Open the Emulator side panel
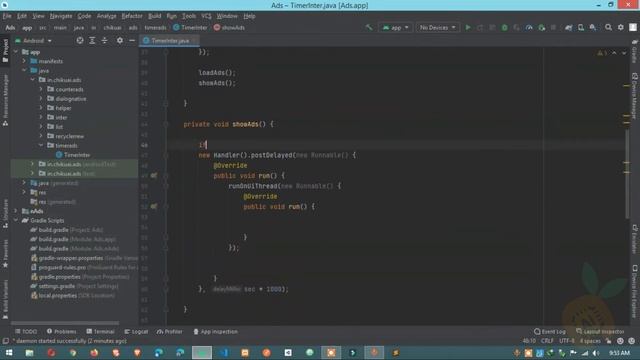 (635, 239)
